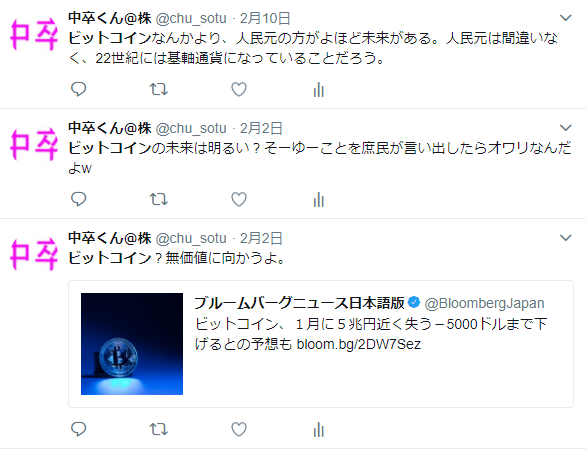
Task: Like the February 10 renminbi tweet
Action: pyautogui.click(x=239, y=89)
